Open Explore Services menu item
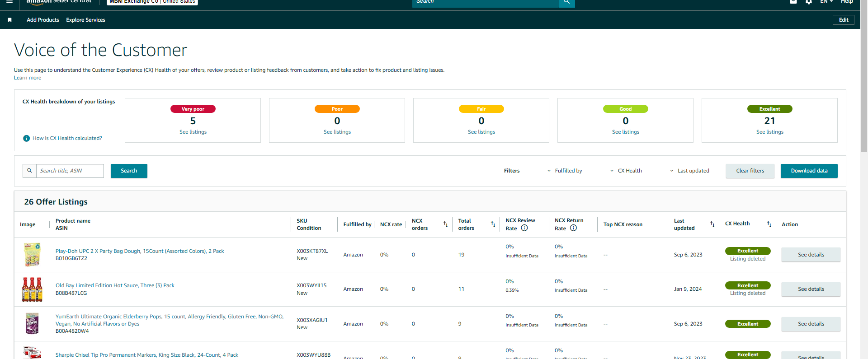 pos(86,20)
